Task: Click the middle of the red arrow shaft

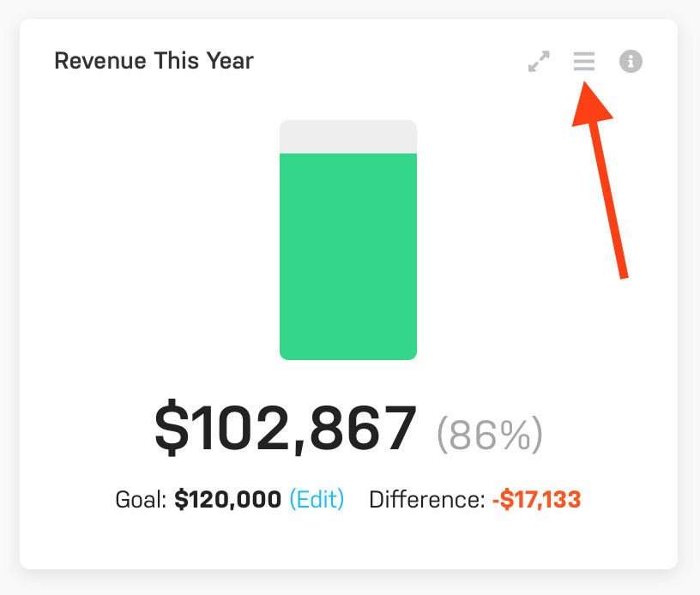Action: point(608,199)
